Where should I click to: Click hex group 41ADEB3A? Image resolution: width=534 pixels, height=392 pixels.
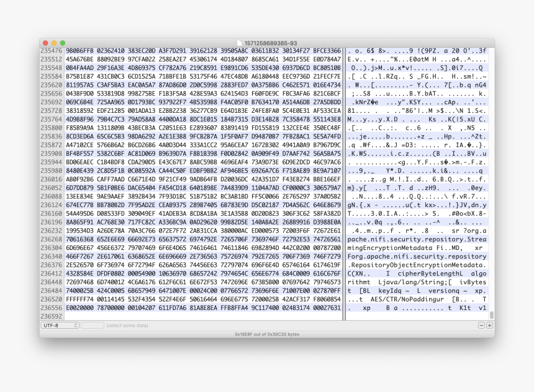coord(173,213)
